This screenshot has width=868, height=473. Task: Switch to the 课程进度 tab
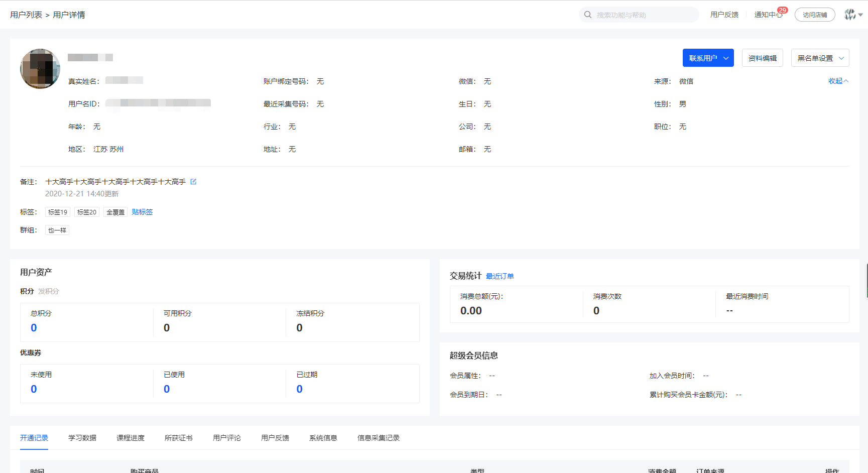tap(131, 438)
